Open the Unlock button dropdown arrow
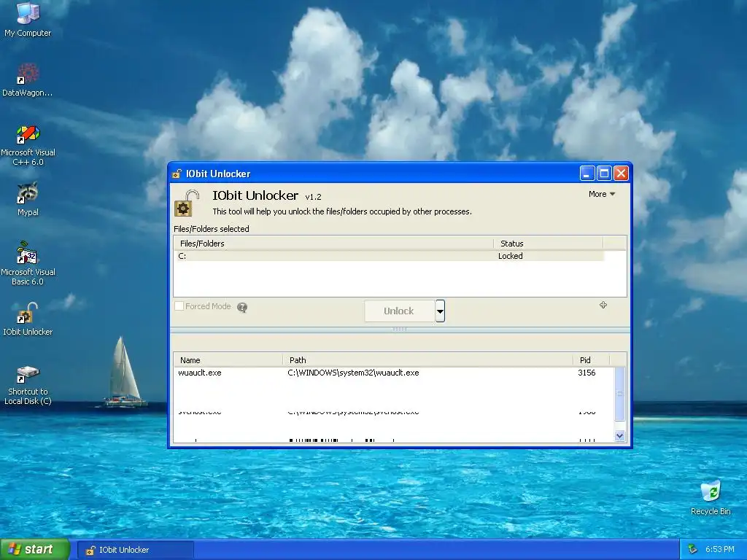The image size is (747, 560). click(x=440, y=311)
